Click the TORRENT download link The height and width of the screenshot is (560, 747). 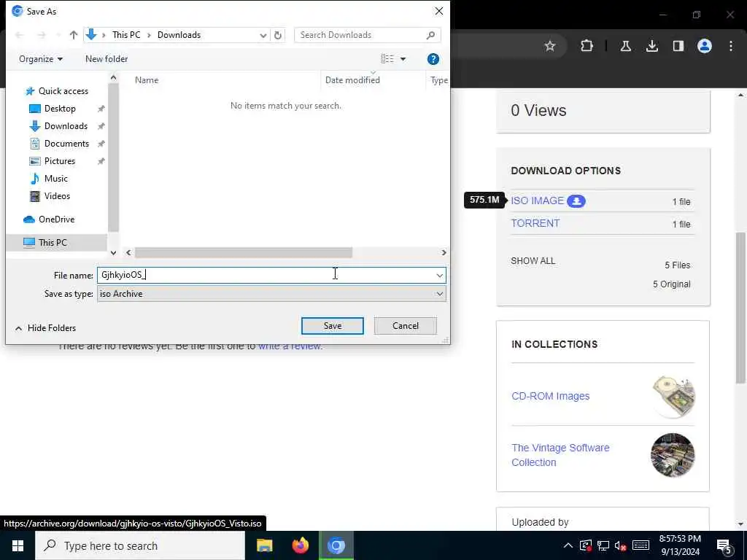535,223
